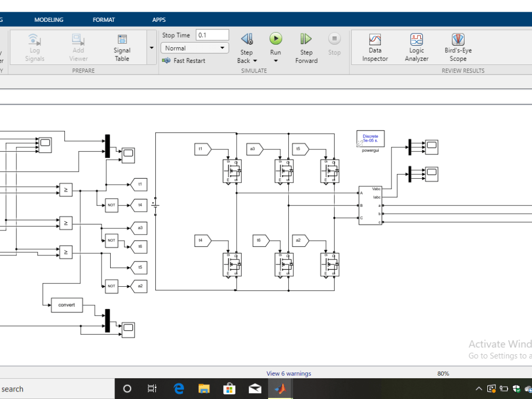Open the Signal Table
The width and height of the screenshot is (532, 399).
122,47
